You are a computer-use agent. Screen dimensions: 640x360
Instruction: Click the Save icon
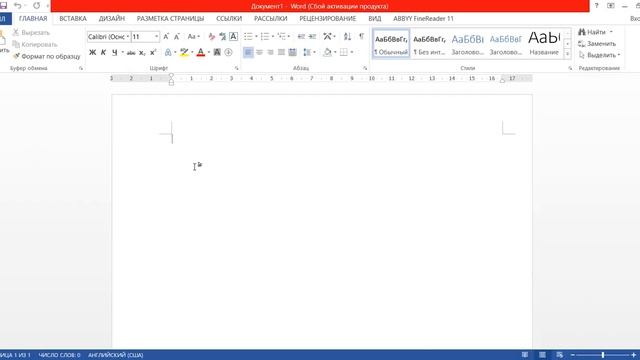[4, 6]
